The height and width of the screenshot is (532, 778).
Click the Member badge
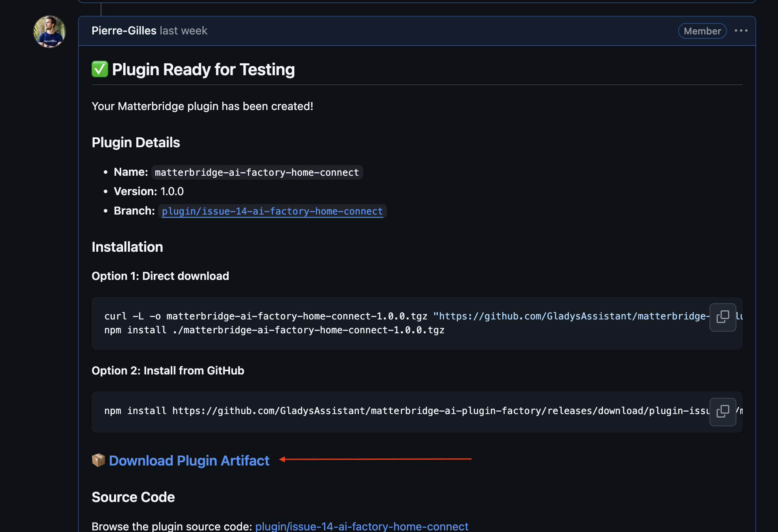coord(702,31)
